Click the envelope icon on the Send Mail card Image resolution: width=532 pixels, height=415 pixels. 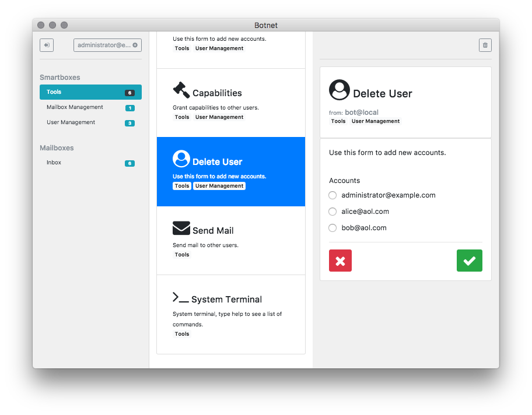point(181,228)
